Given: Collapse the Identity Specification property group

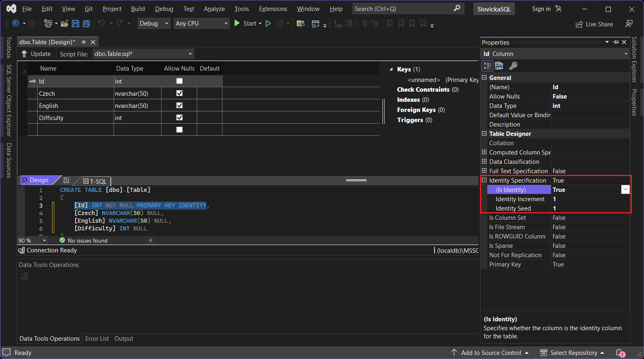Looking at the screenshot, I should coord(484,180).
